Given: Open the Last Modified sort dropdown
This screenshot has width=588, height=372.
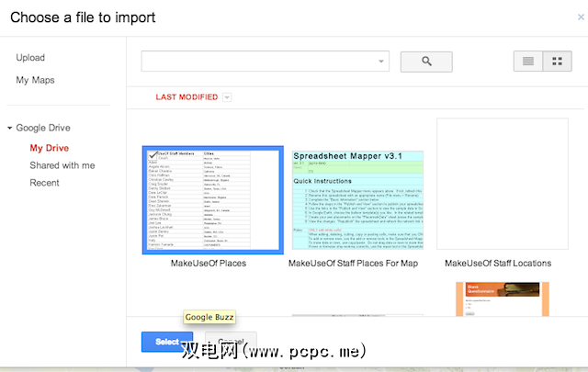Looking at the screenshot, I should click(227, 97).
